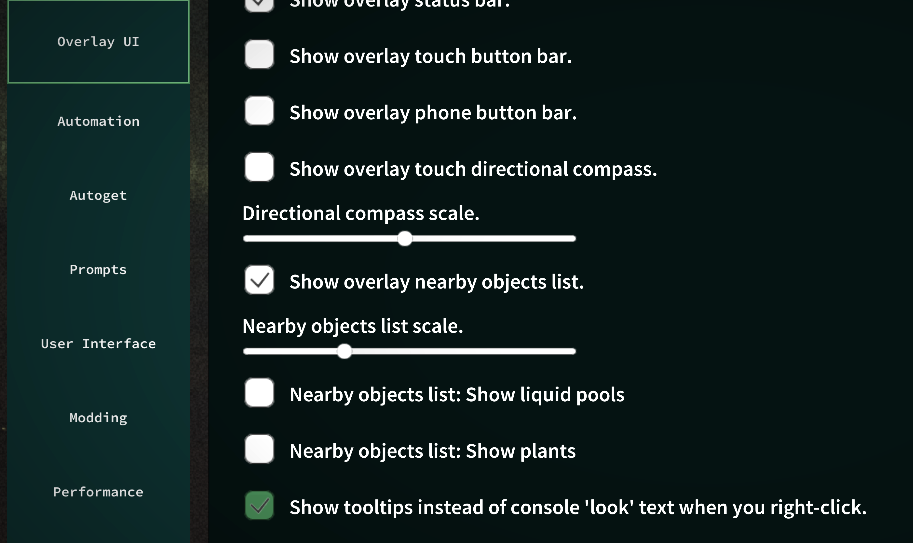The image size is (913, 543).
Task: Open the Overlay UI settings tab
Action: coord(98,41)
